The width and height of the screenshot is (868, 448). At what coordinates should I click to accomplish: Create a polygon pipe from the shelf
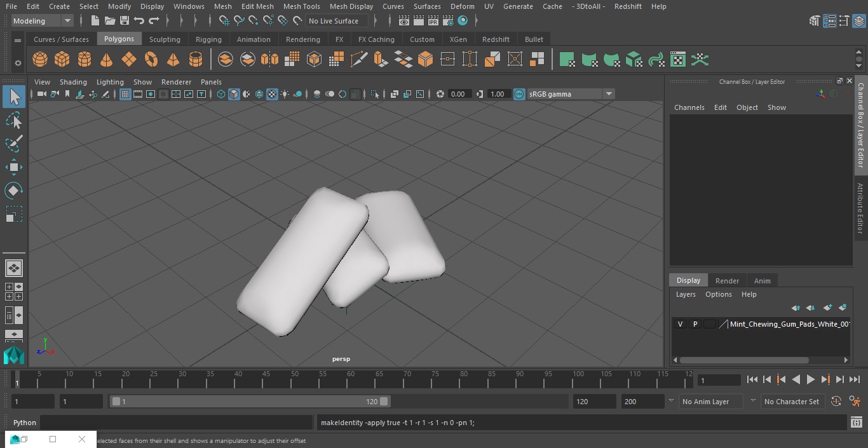pyautogui.click(x=196, y=60)
